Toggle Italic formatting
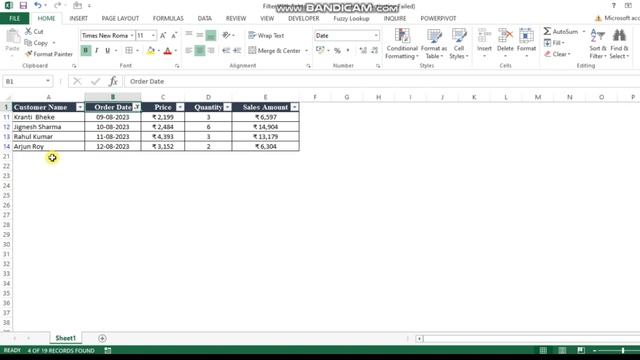Screen dimensions: 640x360 pyautogui.click(x=97, y=50)
